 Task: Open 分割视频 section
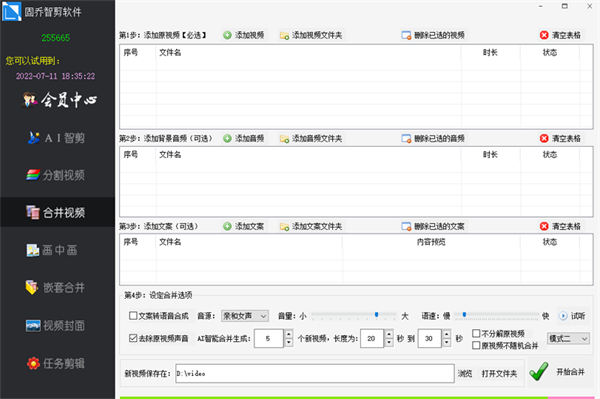(x=55, y=175)
